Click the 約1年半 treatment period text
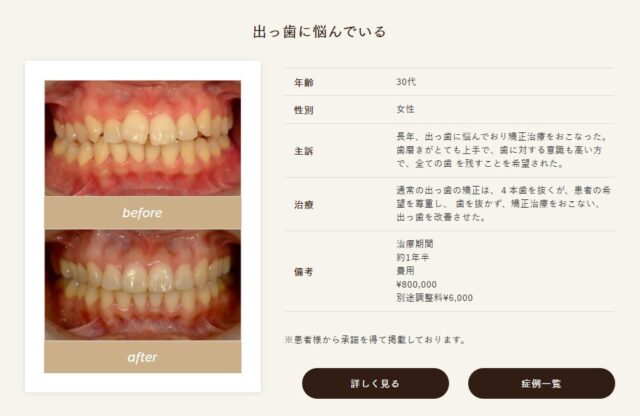 [x=412, y=257]
